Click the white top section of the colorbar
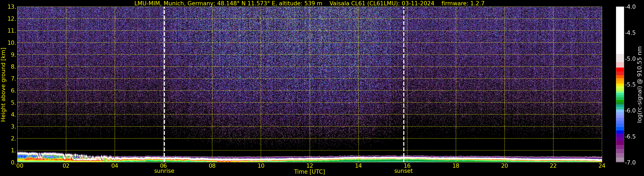The image size is (644, 176). (x=620, y=30)
